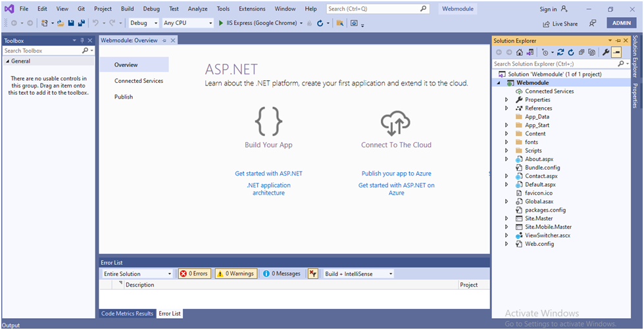Screen dimensions: 644x330
Task: Switch to Code Metrics Results tab
Action: tap(128, 314)
